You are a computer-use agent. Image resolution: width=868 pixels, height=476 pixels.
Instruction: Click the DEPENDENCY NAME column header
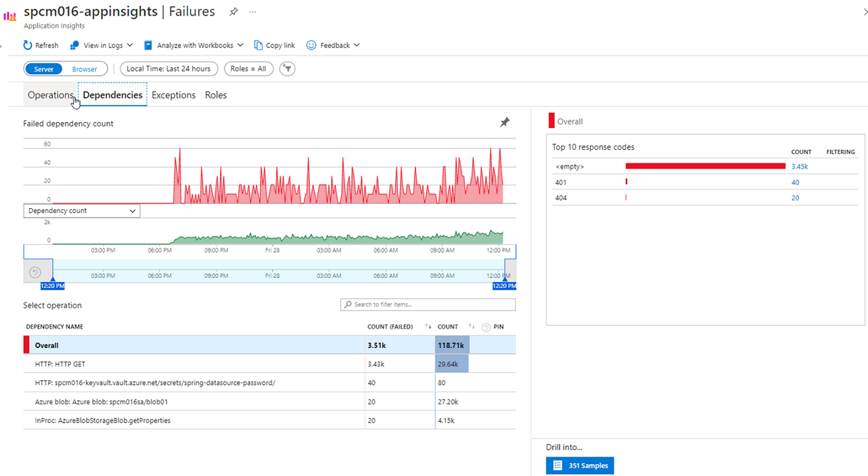click(54, 327)
